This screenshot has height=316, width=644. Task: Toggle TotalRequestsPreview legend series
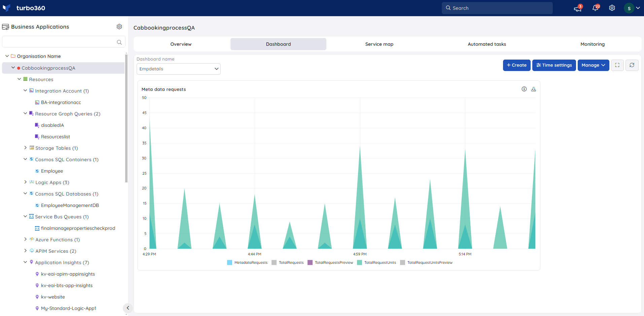tap(330, 262)
